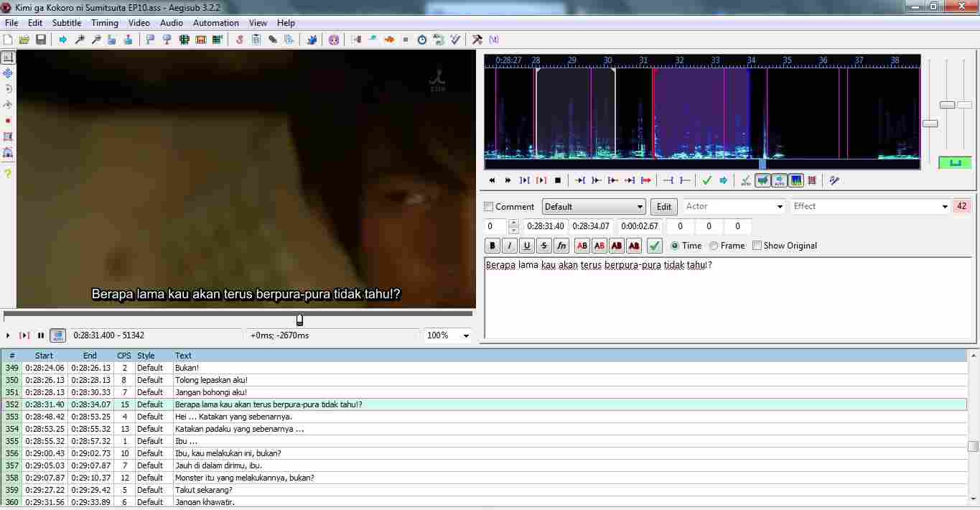The image size is (980, 510).
Task: Stop audio playback
Action: [558, 180]
